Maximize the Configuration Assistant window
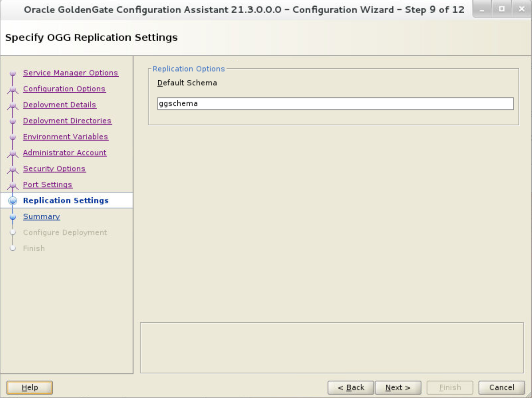Image resolution: width=532 pixels, height=398 pixels. 501,9
